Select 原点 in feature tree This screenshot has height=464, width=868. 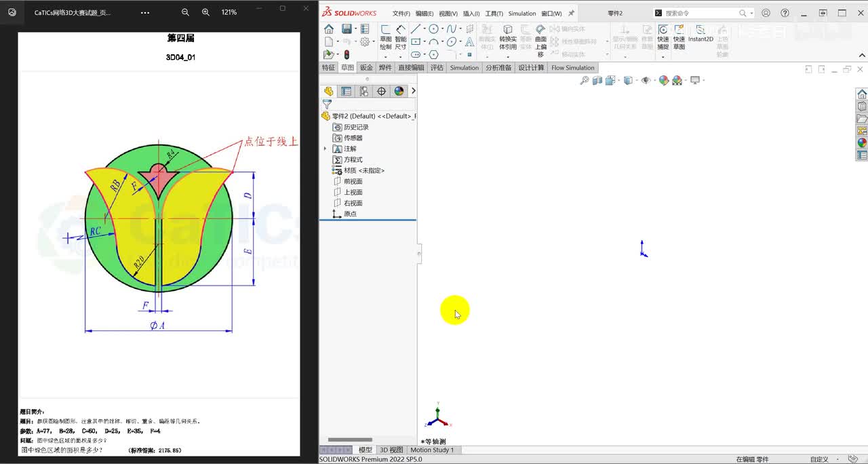(x=350, y=214)
